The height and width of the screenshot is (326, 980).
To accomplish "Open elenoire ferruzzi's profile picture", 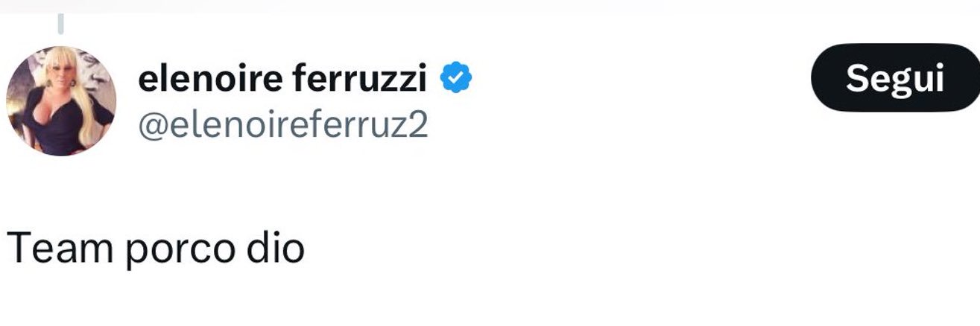I will [61, 100].
